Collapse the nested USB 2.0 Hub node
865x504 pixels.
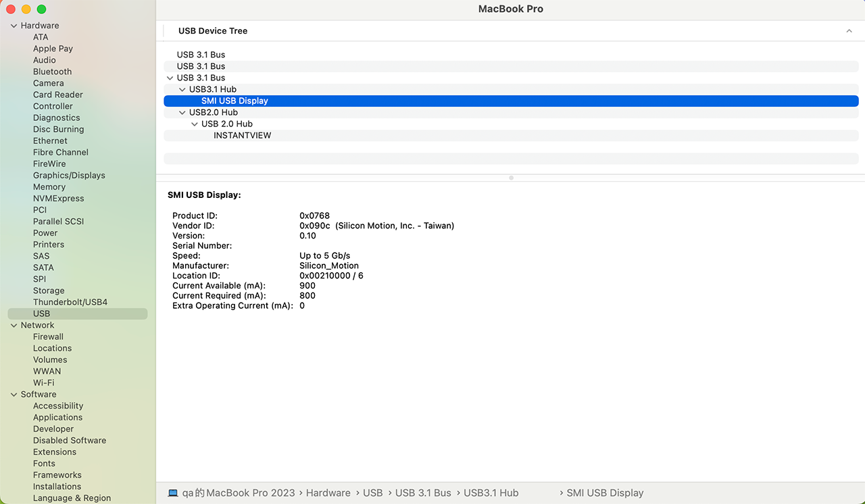pos(195,124)
